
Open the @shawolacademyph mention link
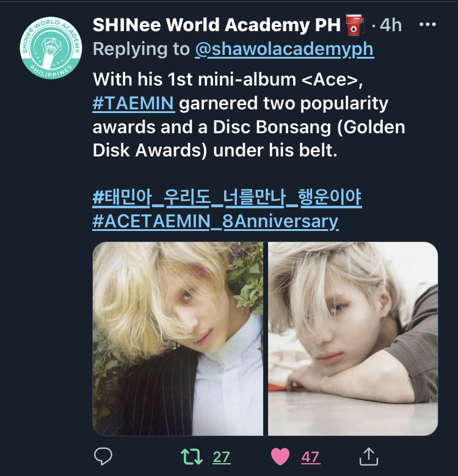click(285, 49)
